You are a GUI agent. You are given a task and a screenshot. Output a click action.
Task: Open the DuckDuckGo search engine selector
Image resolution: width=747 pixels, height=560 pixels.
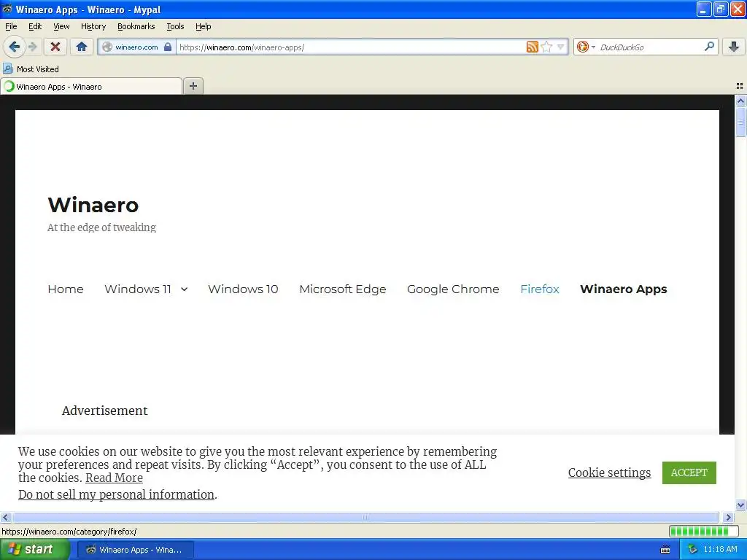(x=586, y=47)
